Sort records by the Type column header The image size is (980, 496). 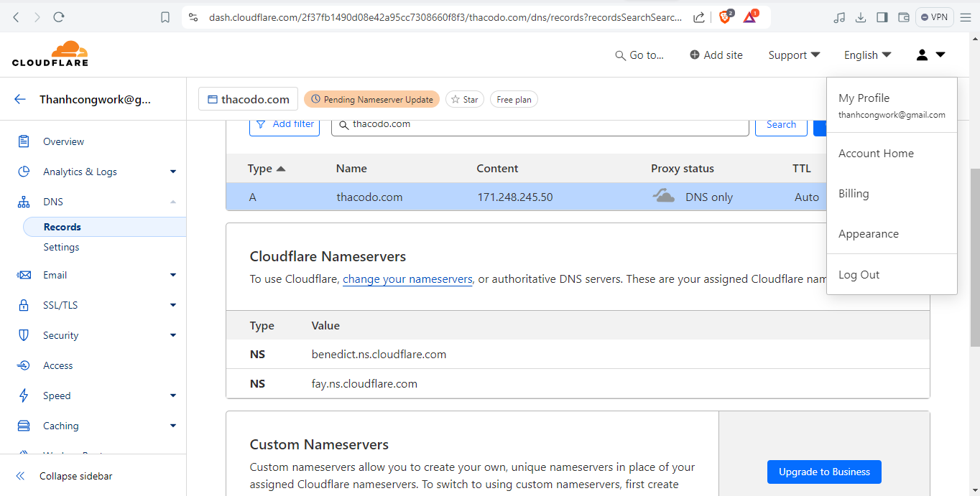click(267, 169)
